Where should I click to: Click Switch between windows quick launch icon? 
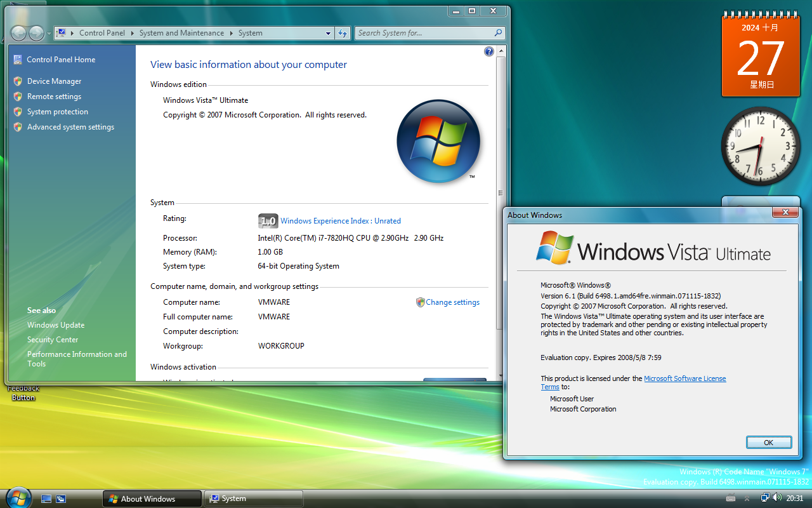[x=61, y=498]
